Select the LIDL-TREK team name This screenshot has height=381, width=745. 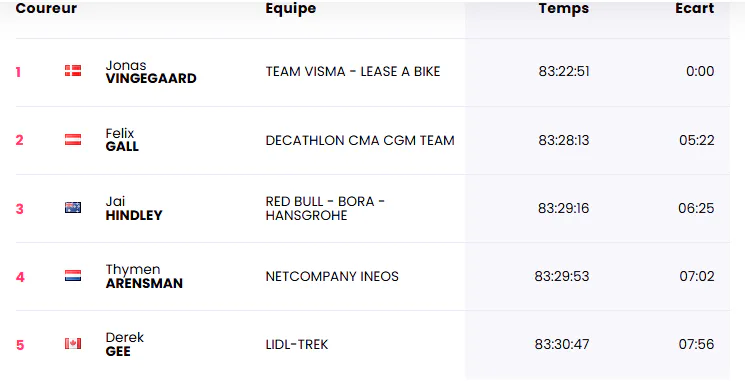296,344
